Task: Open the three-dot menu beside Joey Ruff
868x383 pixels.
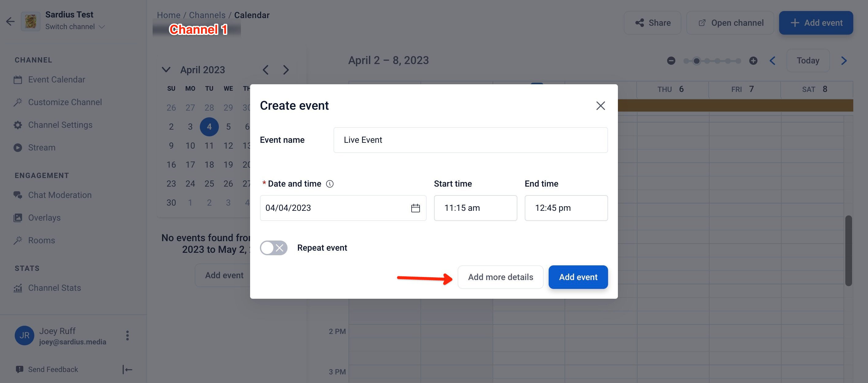Action: tap(128, 336)
